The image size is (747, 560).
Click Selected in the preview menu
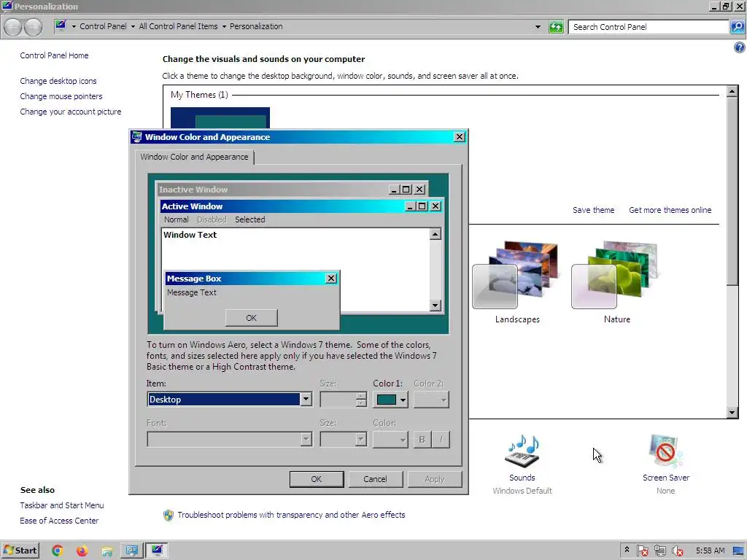click(x=249, y=219)
